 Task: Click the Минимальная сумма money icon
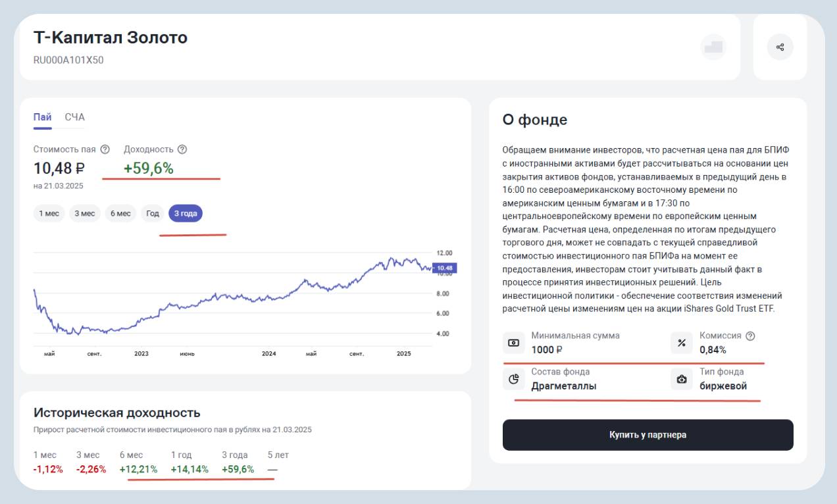[x=514, y=343]
